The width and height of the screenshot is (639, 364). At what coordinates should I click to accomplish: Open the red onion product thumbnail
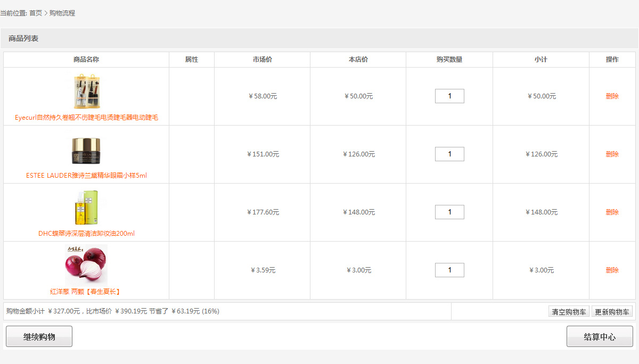86,264
